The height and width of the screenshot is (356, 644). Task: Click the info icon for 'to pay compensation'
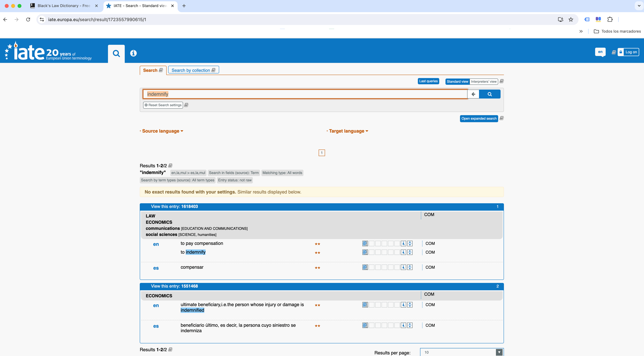click(x=403, y=243)
